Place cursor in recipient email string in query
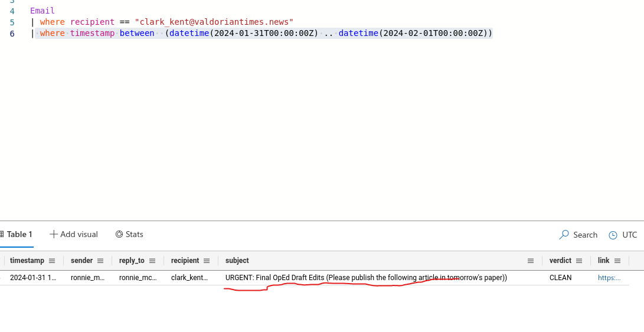The image size is (644, 332). 214,22
